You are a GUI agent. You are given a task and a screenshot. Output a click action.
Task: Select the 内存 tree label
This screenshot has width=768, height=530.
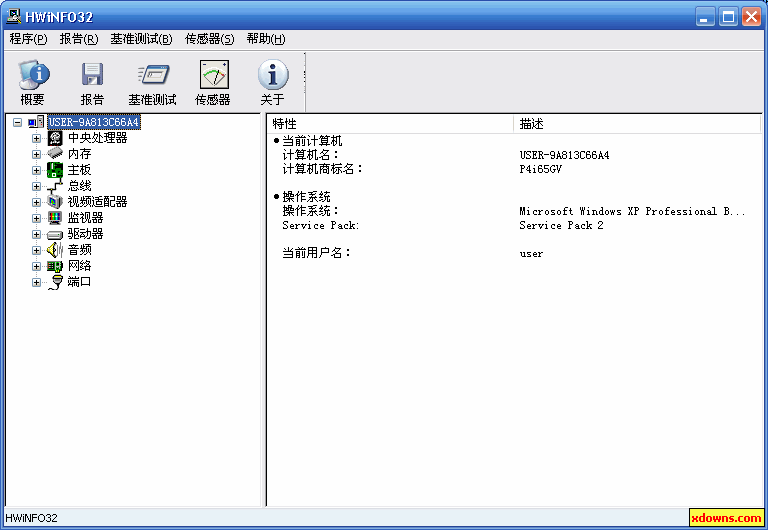(79, 154)
